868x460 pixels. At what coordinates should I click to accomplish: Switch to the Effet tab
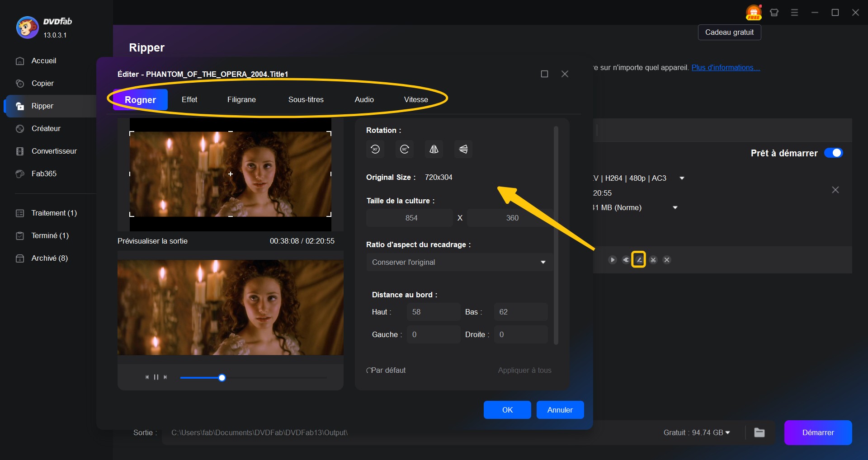pos(189,99)
